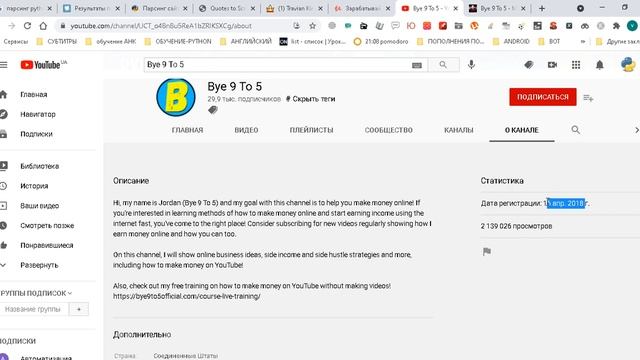640x360 pixels.
Task: Switch to the Travian browser tab
Action: pyautogui.click(x=294, y=8)
